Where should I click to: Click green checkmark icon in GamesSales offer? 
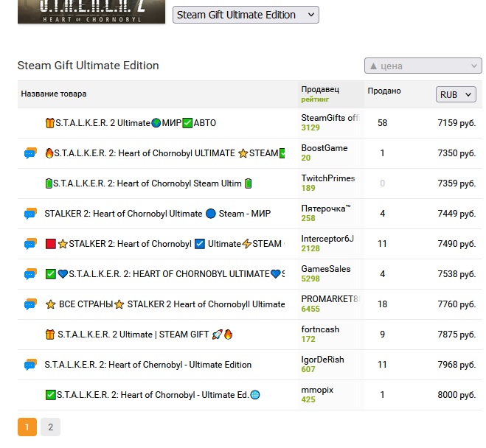(x=51, y=274)
